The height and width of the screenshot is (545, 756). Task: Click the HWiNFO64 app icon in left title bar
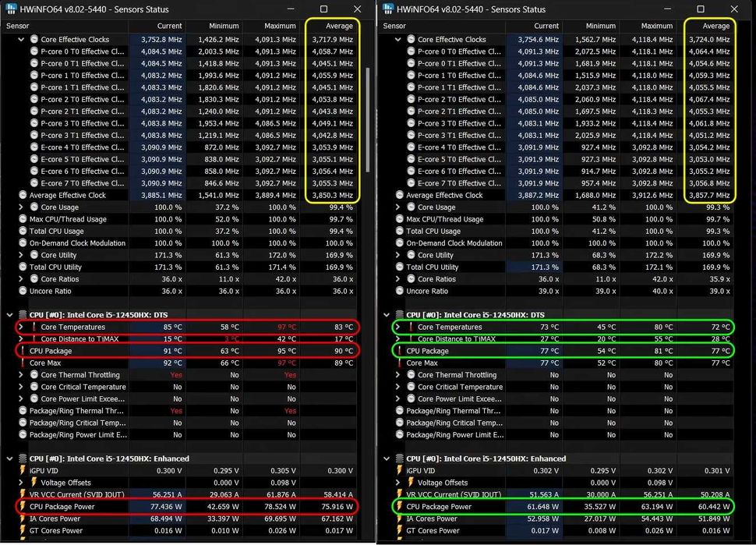point(11,9)
